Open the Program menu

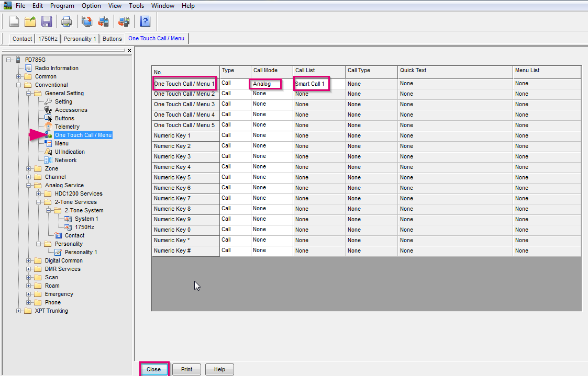[62, 6]
